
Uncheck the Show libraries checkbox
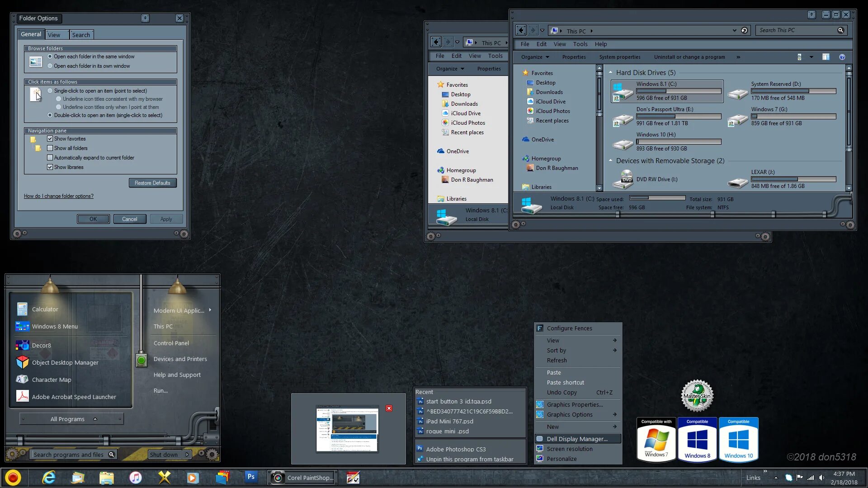click(x=50, y=167)
